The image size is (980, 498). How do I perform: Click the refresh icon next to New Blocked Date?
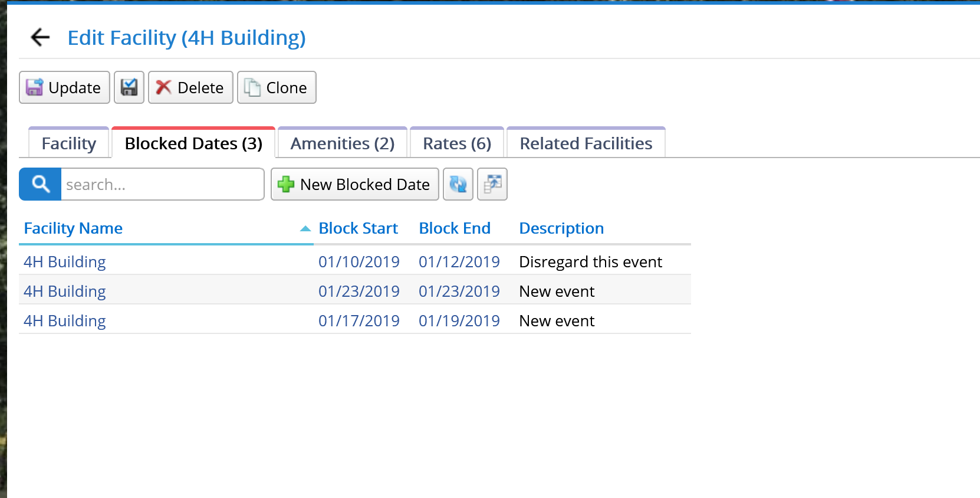(458, 184)
